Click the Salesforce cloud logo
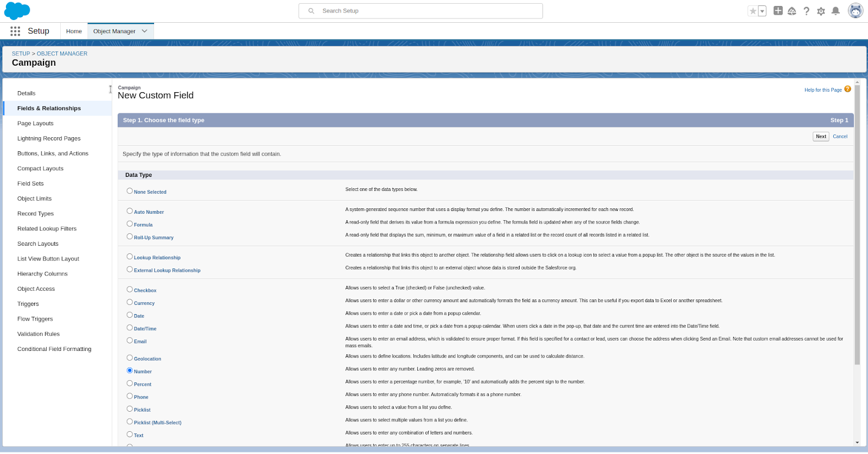This screenshot has height=454, width=868. click(17, 11)
